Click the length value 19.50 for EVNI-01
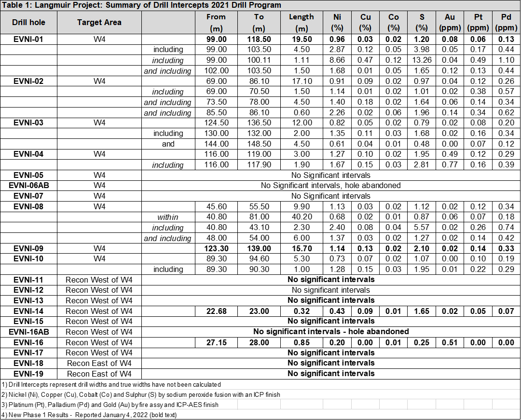Viewport: 521px width, 420px height. pyautogui.click(x=302, y=39)
